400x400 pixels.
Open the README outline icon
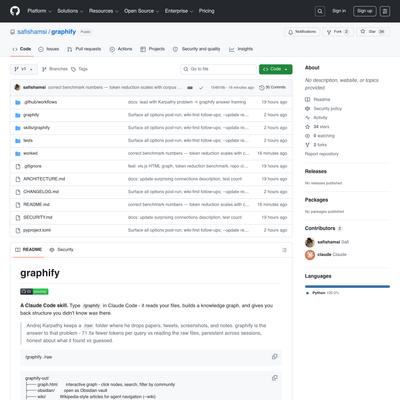284,250
